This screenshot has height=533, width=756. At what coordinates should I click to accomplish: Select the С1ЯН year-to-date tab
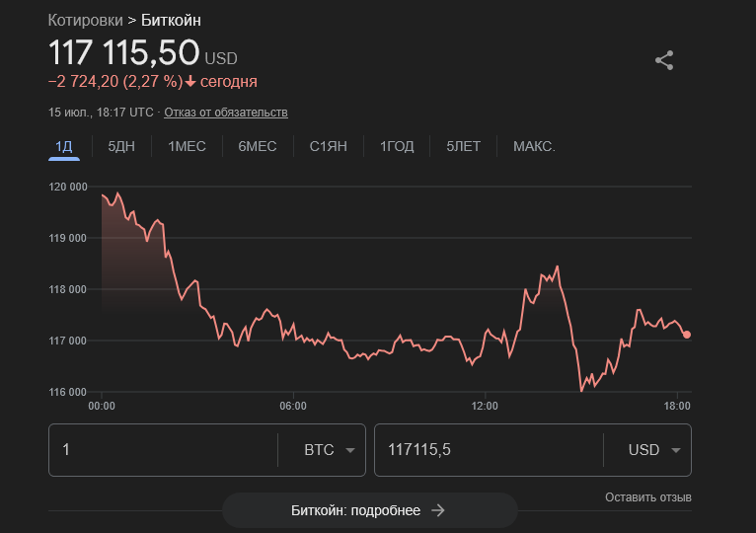click(x=329, y=146)
